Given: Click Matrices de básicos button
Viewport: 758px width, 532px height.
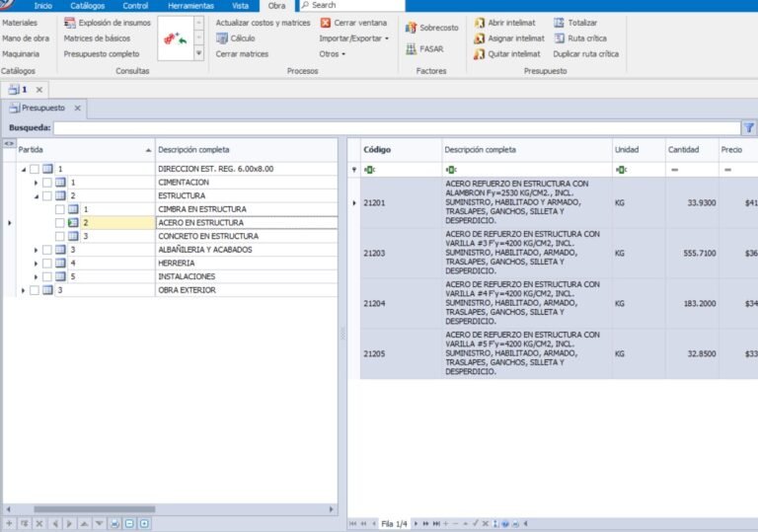Looking at the screenshot, I should (97, 38).
